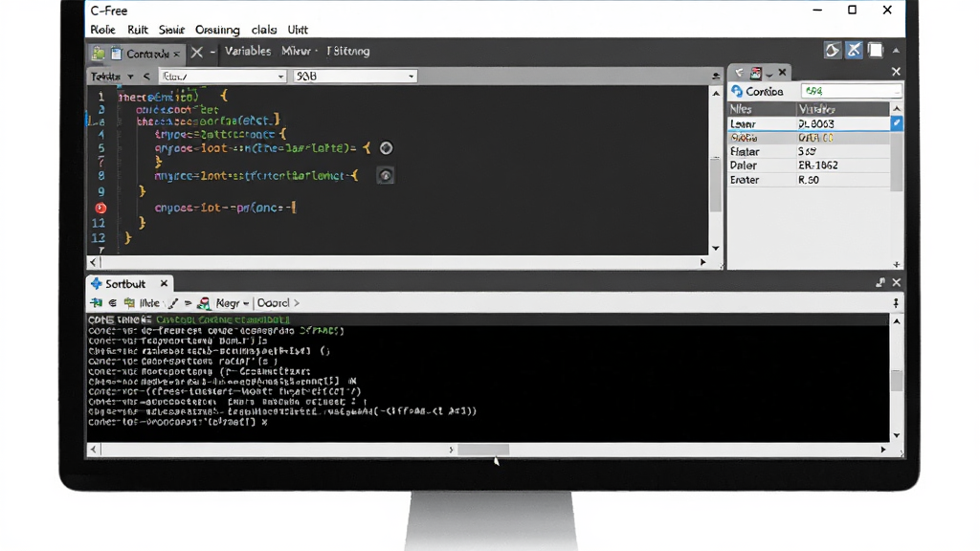Click the white page icon in the top-right toolbar
This screenshot has width=980, height=551.
click(x=876, y=51)
